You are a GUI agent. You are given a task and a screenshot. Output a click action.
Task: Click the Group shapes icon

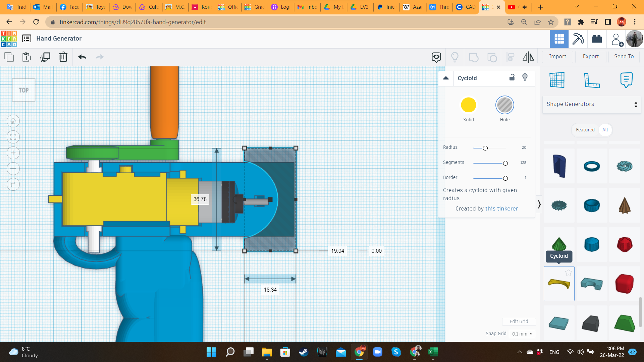[474, 57]
